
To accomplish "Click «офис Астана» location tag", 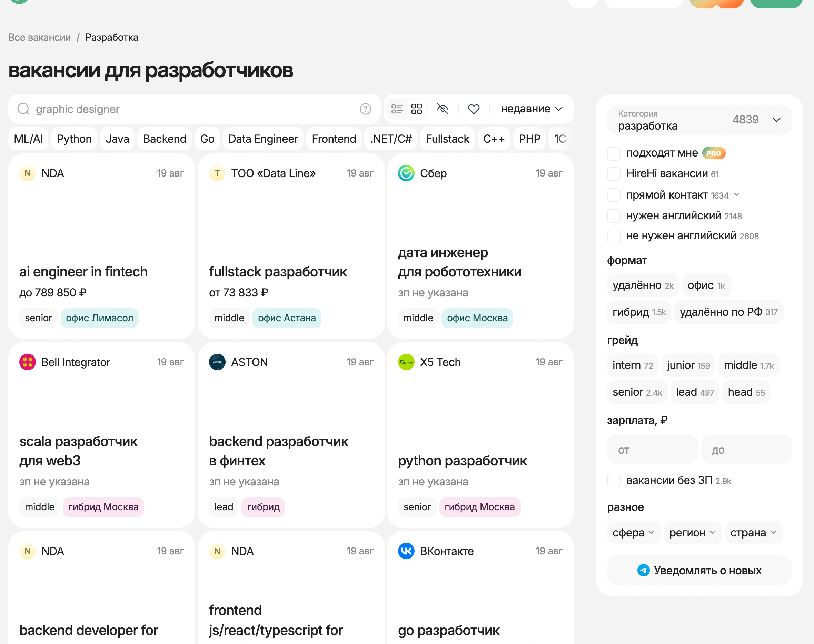I will click(x=287, y=318).
